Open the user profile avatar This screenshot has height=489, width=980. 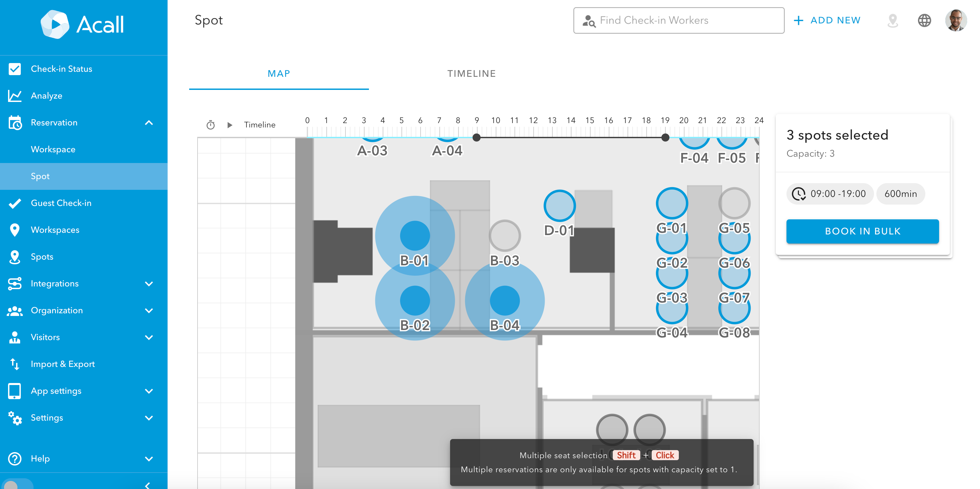tap(956, 20)
